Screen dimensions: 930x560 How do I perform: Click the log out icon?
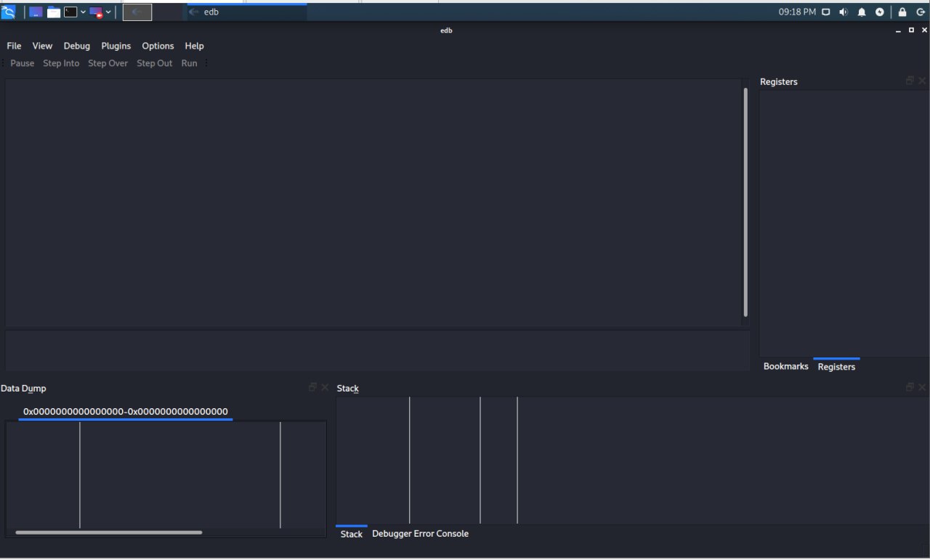coord(921,12)
